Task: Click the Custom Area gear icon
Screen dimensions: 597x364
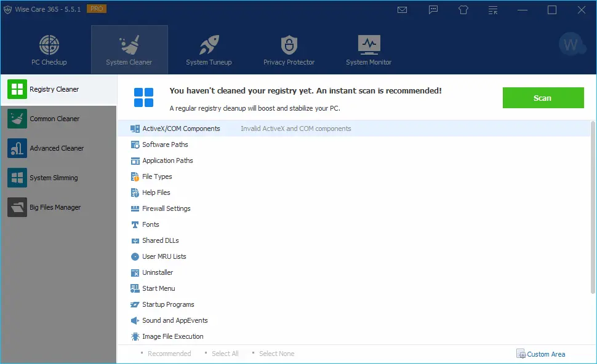Action: (521, 354)
